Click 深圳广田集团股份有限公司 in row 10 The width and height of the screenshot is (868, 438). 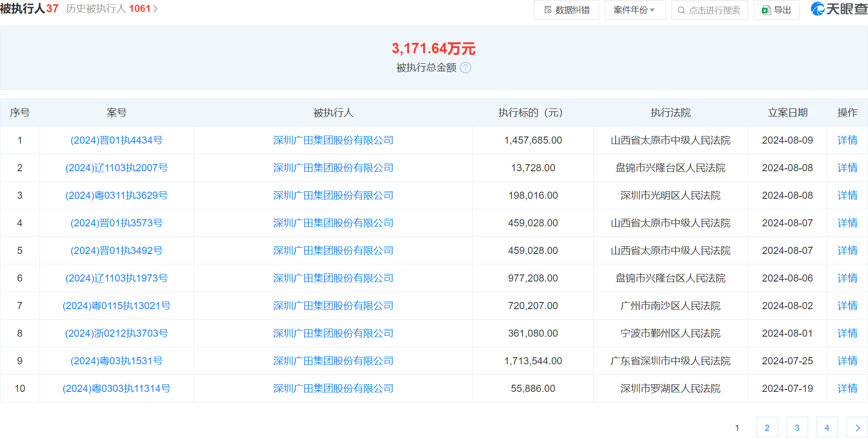pos(333,389)
